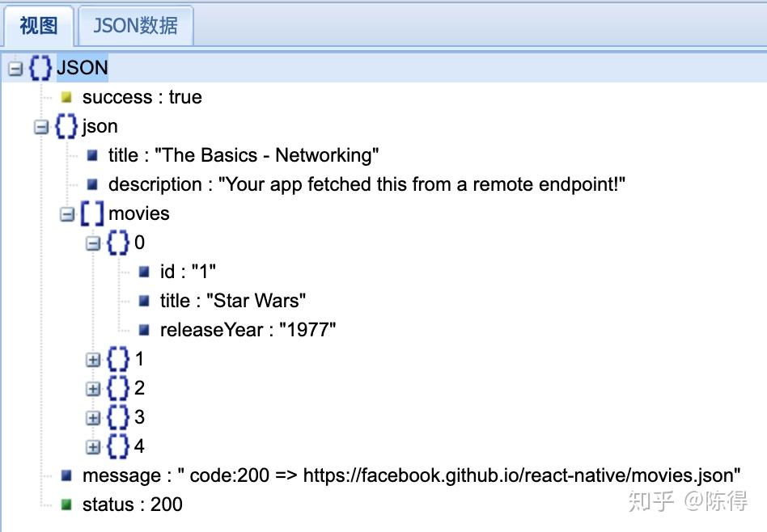This screenshot has height=532, width=767.
Task: Select the root JSON object braces icon
Action: (40, 67)
